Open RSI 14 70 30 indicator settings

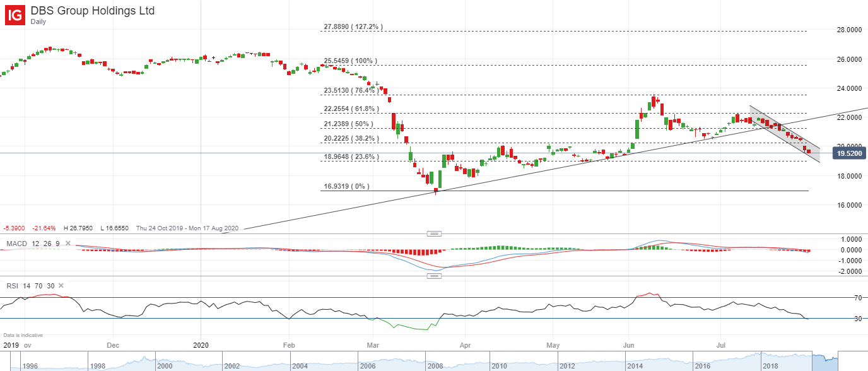coord(30,286)
